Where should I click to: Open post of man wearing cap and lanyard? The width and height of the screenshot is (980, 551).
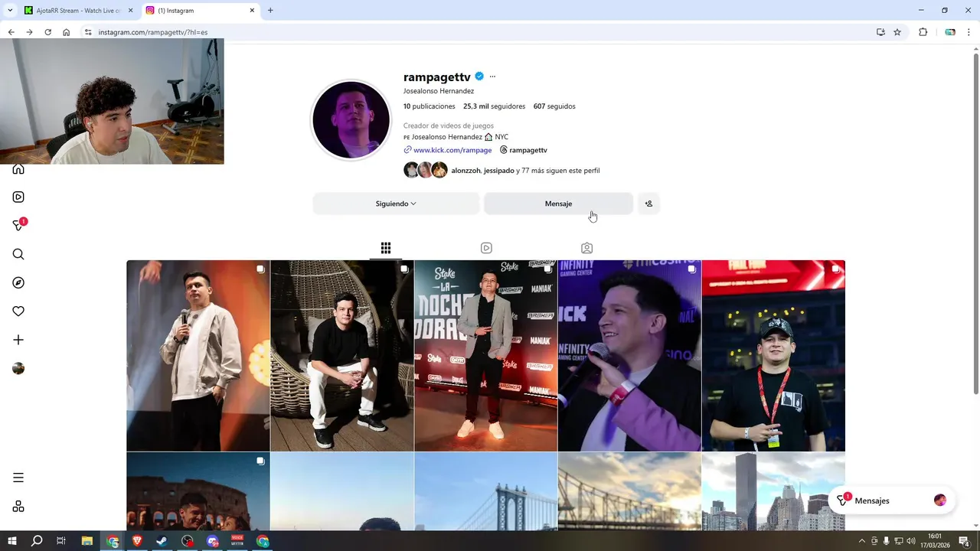click(773, 356)
